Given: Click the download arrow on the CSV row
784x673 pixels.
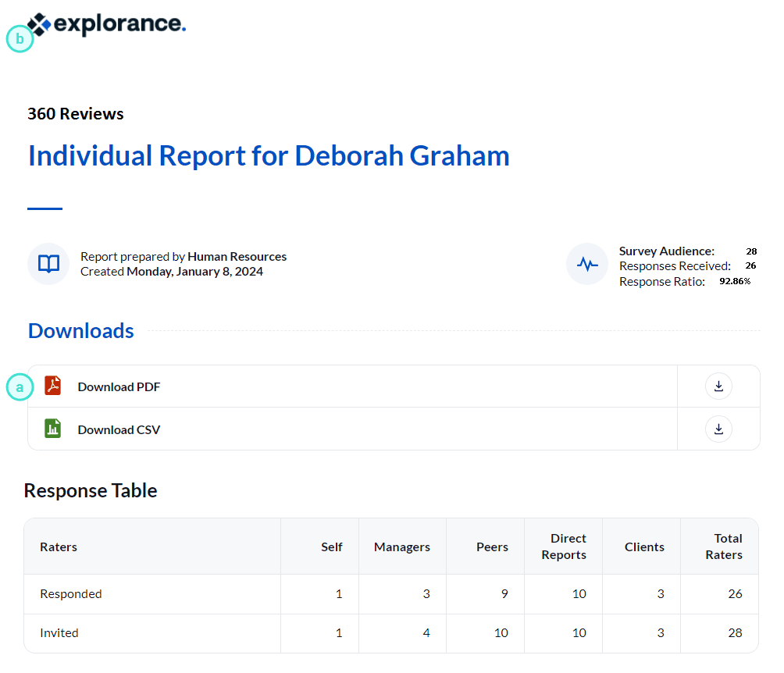Looking at the screenshot, I should coord(718,429).
